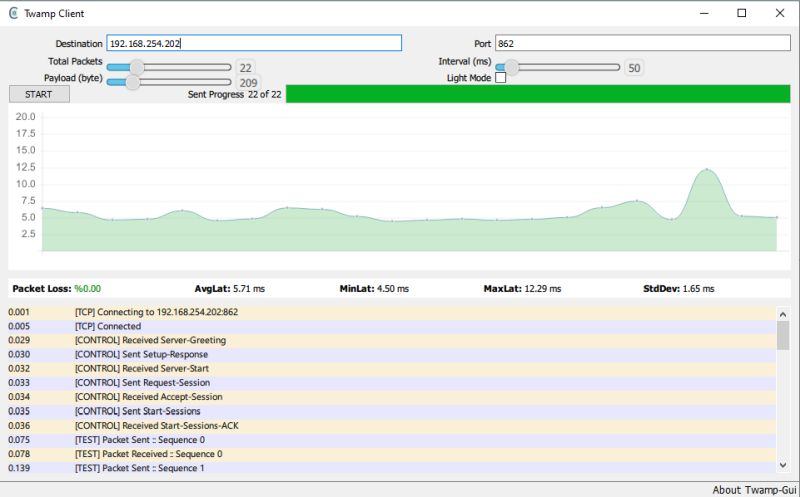The image size is (800, 497).
Task: Click the MaxLat 12.29 ms statistic
Action: coord(522,289)
